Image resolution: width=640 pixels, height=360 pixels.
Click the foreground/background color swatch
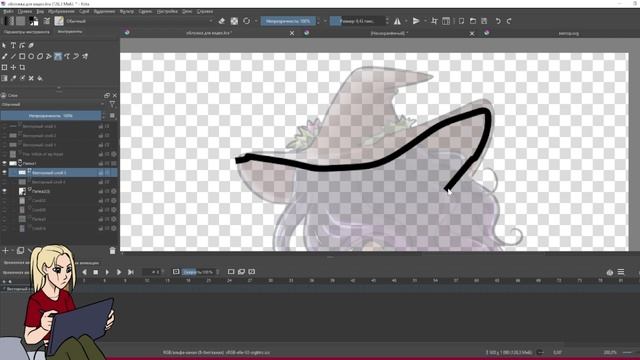[x=33, y=21]
